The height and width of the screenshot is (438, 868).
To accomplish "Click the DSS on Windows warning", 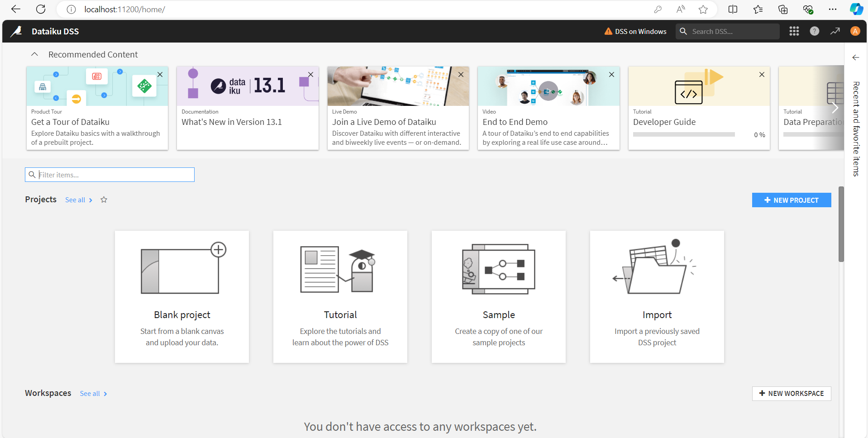I will click(x=635, y=31).
